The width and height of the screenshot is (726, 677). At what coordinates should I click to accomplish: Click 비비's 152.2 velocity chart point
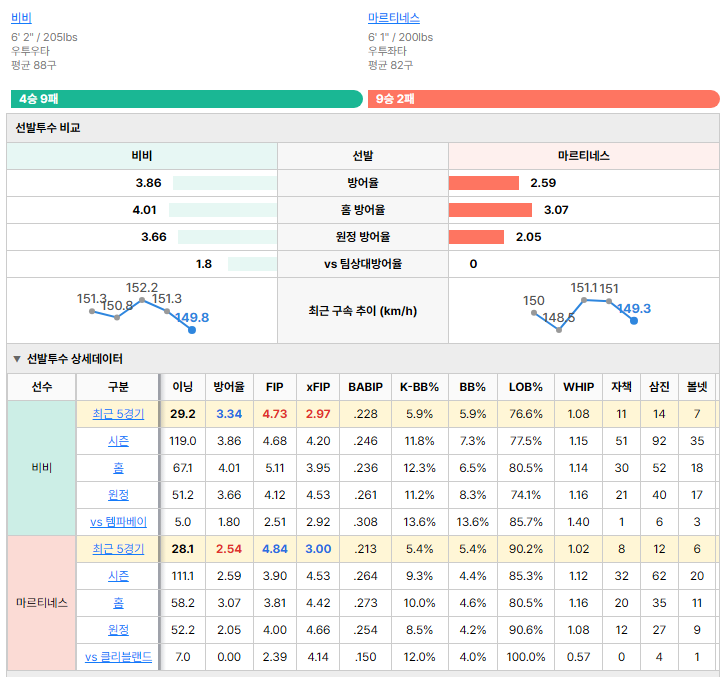click(142, 300)
